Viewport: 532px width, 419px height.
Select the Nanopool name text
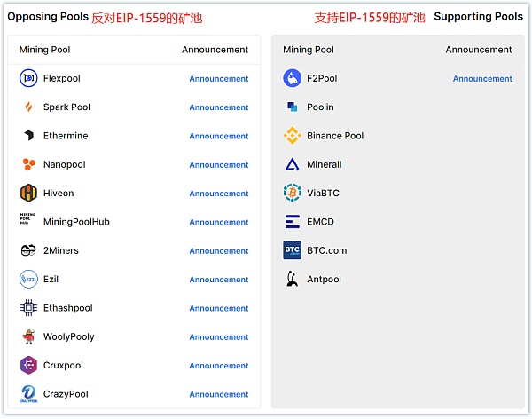65,164
